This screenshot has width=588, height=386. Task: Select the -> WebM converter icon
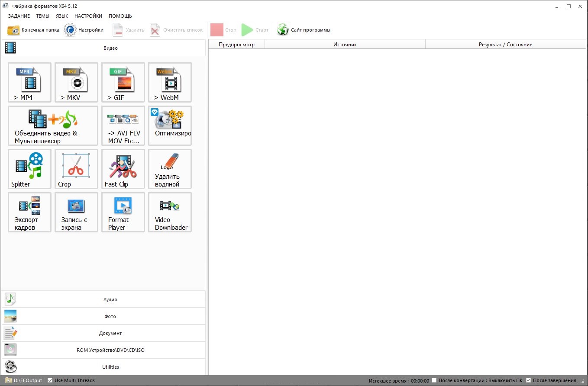[170, 82]
